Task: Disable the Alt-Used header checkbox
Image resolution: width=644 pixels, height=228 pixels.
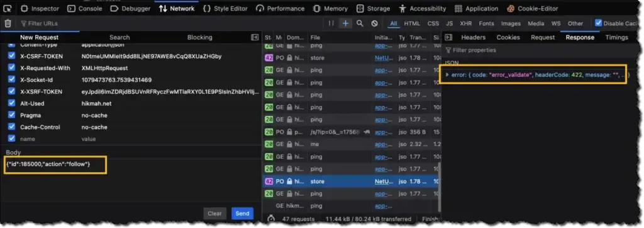Action: 11,103
